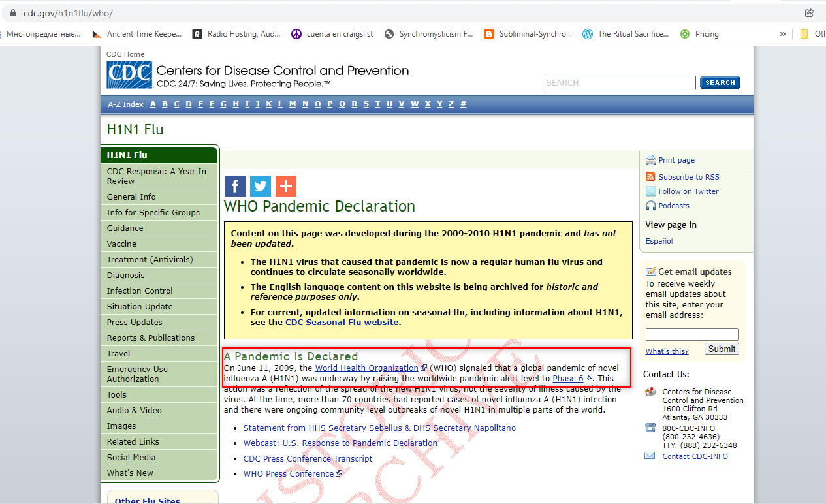The image size is (826, 504).
Task: Open the CDC Home link
Action: click(126, 54)
